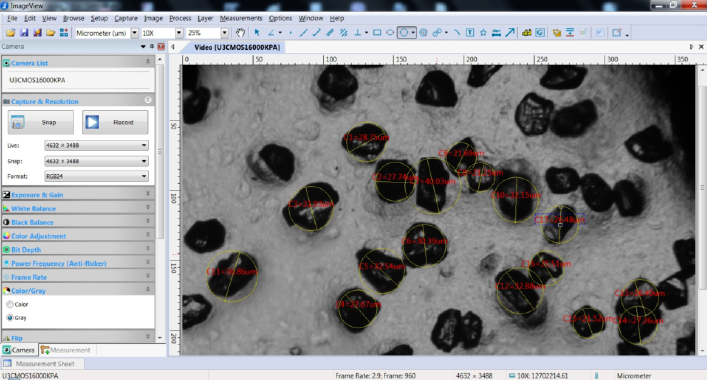Select the Gray radio option
The height and width of the screenshot is (380, 707).
tap(10, 318)
